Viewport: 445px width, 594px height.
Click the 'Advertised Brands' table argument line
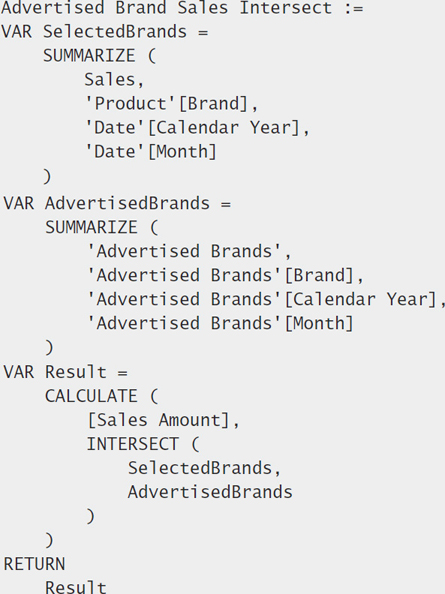[189, 252]
